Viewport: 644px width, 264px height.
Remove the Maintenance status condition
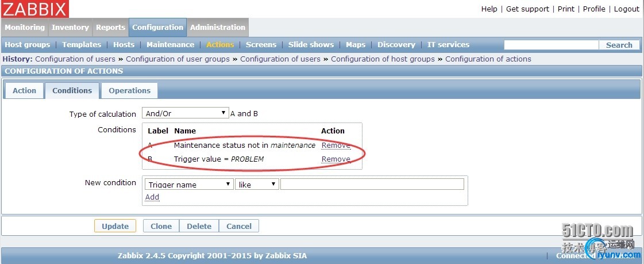click(336, 145)
